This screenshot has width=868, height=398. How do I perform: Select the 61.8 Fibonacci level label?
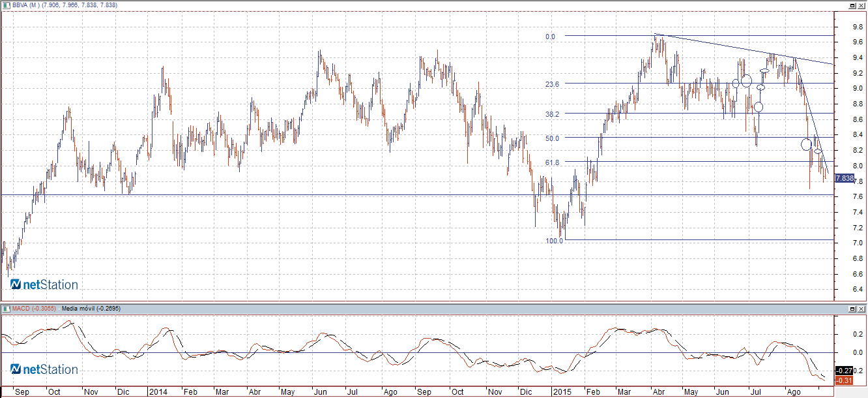[553, 162]
